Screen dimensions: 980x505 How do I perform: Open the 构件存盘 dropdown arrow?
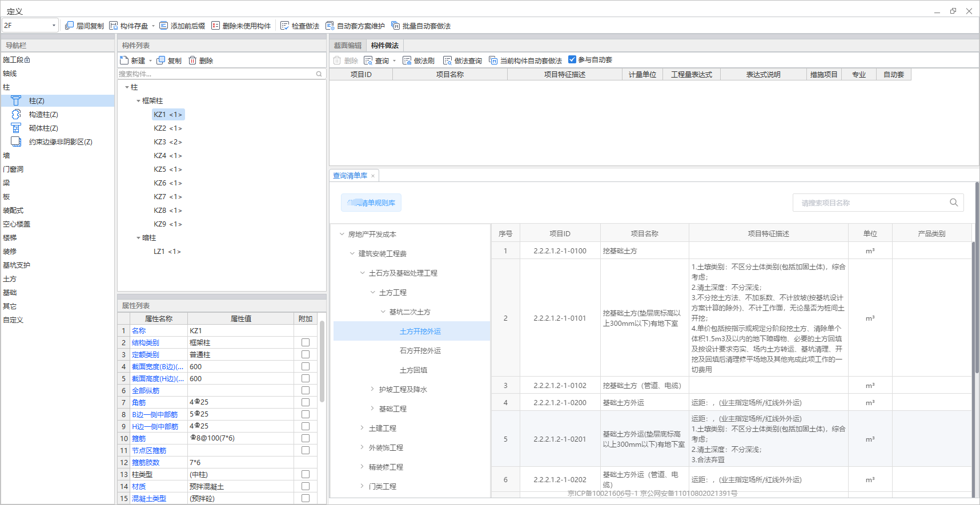point(154,26)
